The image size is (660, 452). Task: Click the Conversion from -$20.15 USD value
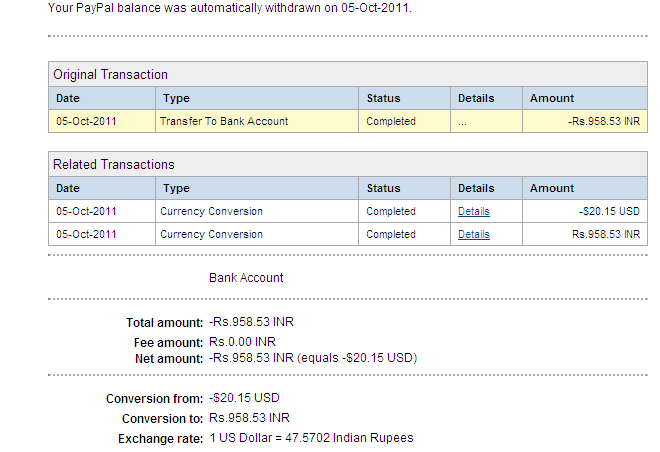pos(244,399)
